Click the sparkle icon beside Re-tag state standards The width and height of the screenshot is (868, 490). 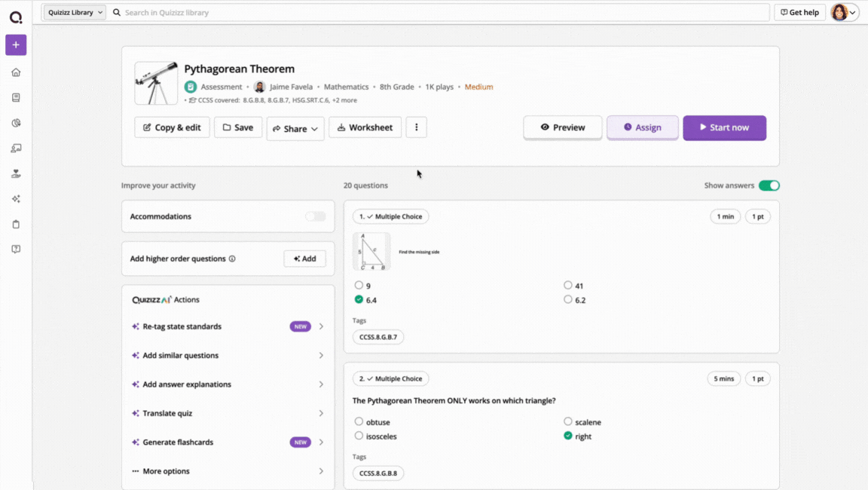click(135, 326)
